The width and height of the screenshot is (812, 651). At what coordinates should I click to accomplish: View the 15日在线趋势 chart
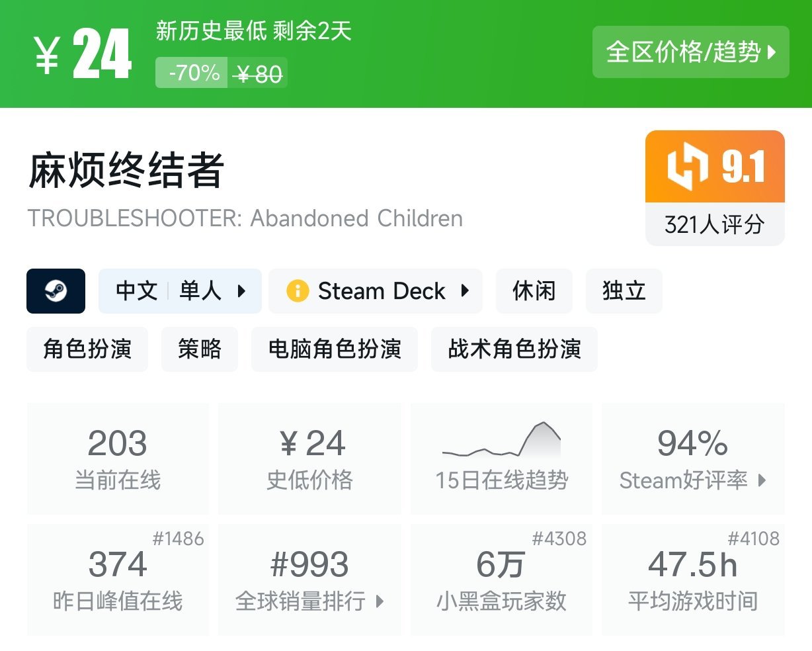pos(501,458)
